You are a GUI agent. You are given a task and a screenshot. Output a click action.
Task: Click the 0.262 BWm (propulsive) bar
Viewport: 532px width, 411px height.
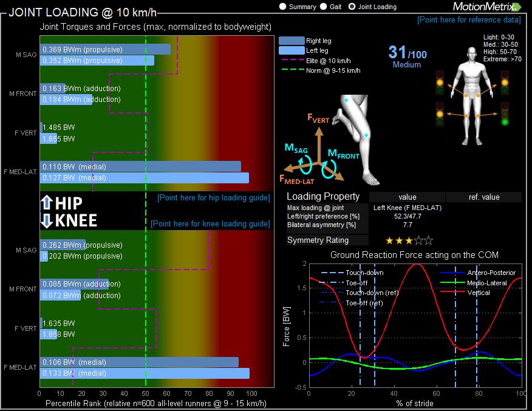(63, 245)
